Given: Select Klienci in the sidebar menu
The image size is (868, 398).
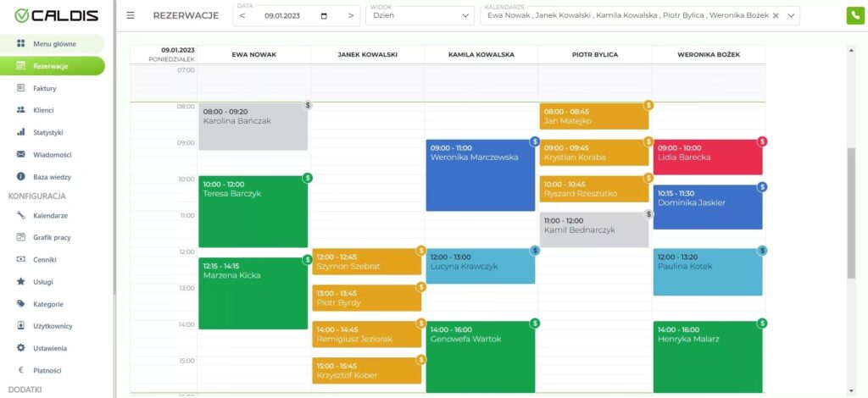Looking at the screenshot, I should (44, 110).
